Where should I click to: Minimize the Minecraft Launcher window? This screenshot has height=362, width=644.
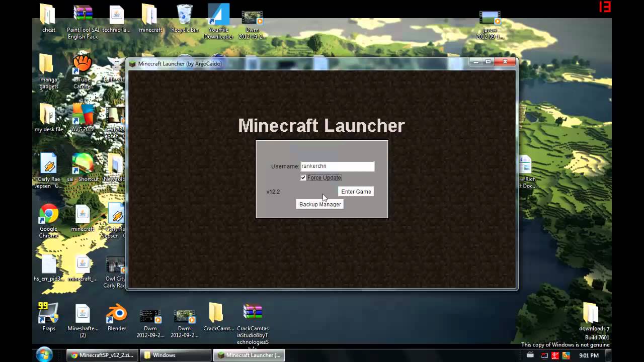[x=476, y=61]
